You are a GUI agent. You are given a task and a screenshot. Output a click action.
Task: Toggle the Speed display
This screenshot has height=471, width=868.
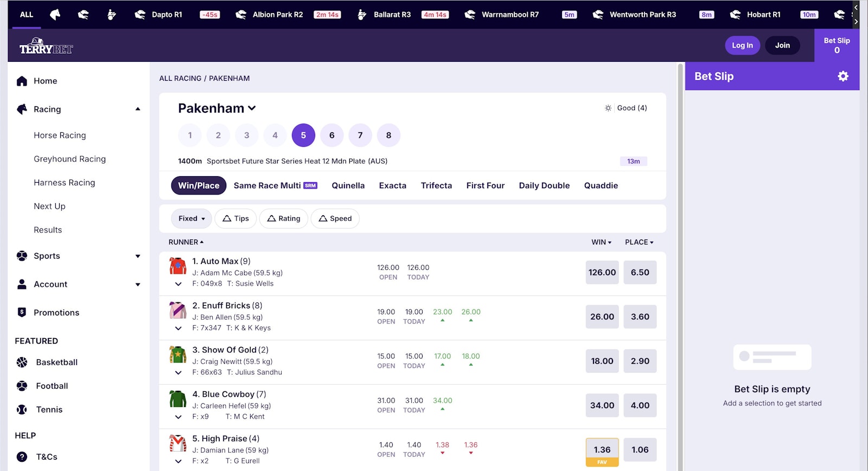(335, 218)
